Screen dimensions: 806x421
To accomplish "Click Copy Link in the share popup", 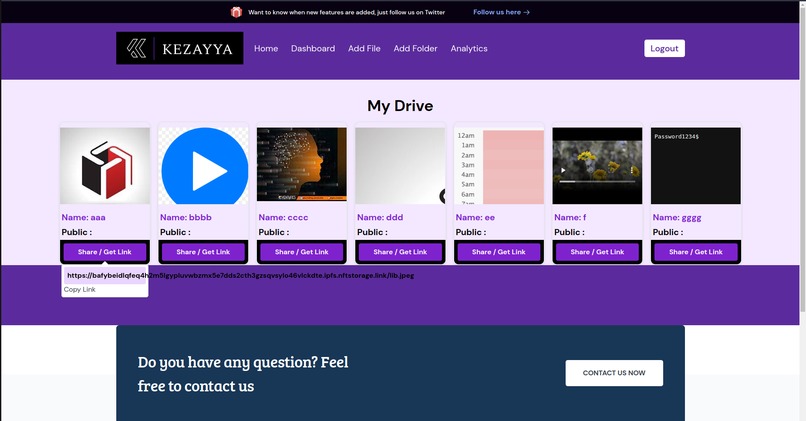I will point(80,289).
